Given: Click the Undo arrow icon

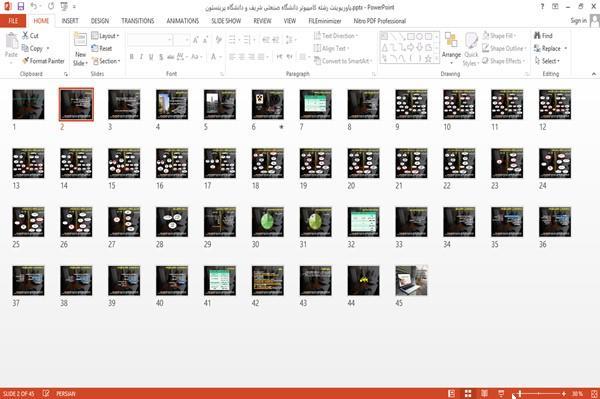Looking at the screenshot, I should pyautogui.click(x=34, y=7).
